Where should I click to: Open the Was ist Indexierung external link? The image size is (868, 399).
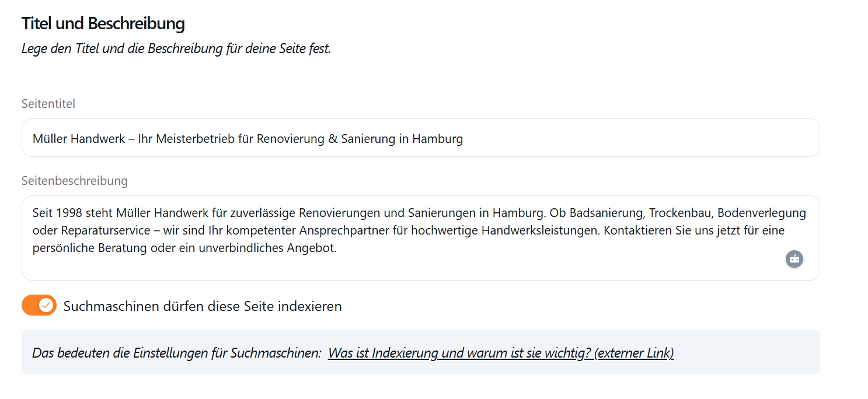pos(501,353)
